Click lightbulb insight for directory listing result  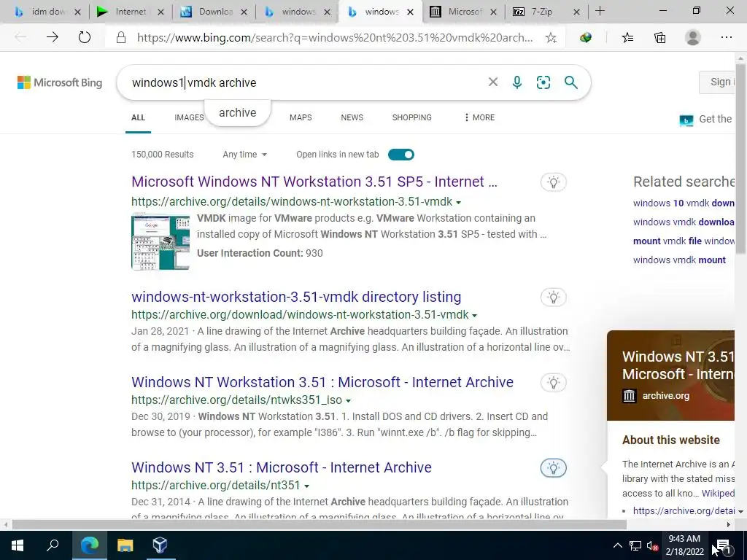553,297
